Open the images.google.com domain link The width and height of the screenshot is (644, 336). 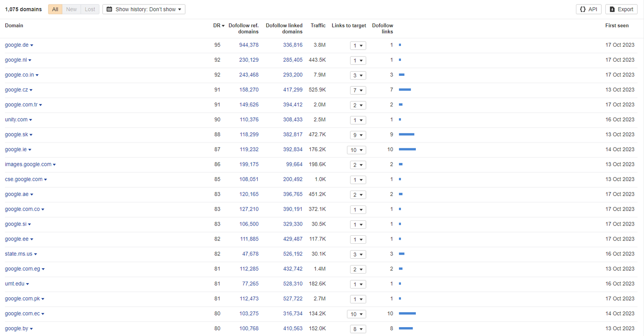(28, 164)
